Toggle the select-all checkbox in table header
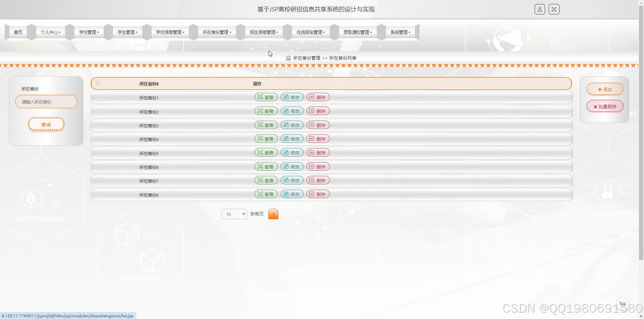This screenshot has width=644, height=319. coord(98,83)
